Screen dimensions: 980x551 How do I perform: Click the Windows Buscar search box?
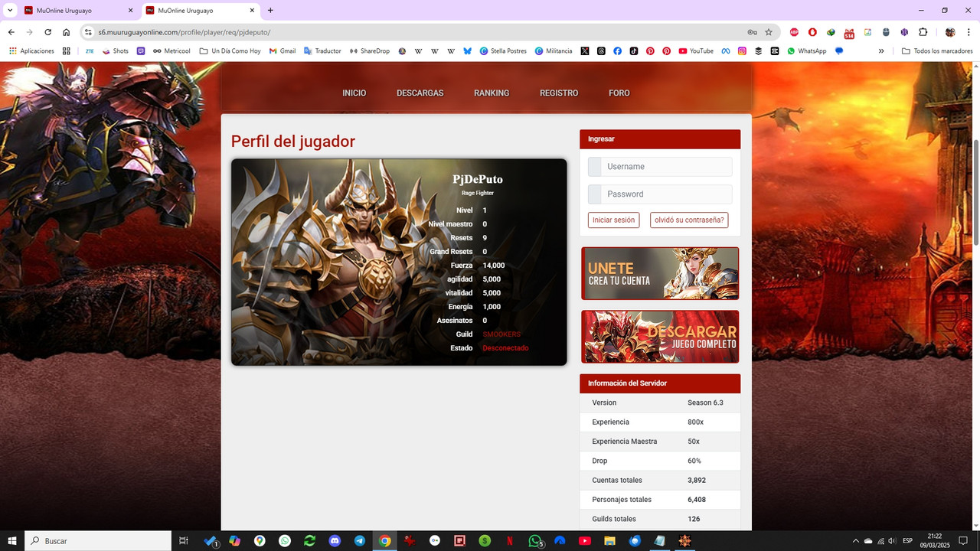pyautogui.click(x=98, y=541)
